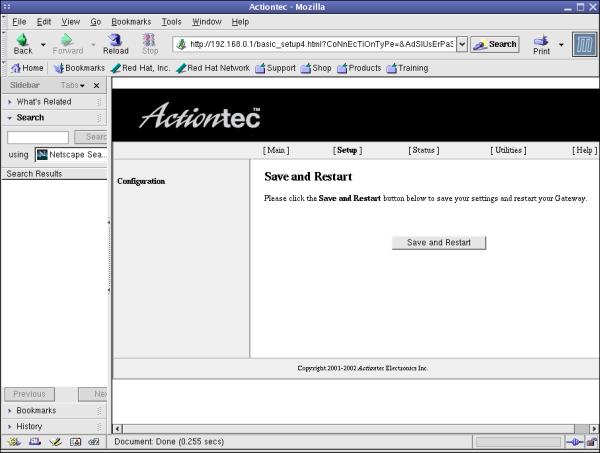Click the Actiontec logo banner
This screenshot has width=600, height=453.
[x=199, y=115]
